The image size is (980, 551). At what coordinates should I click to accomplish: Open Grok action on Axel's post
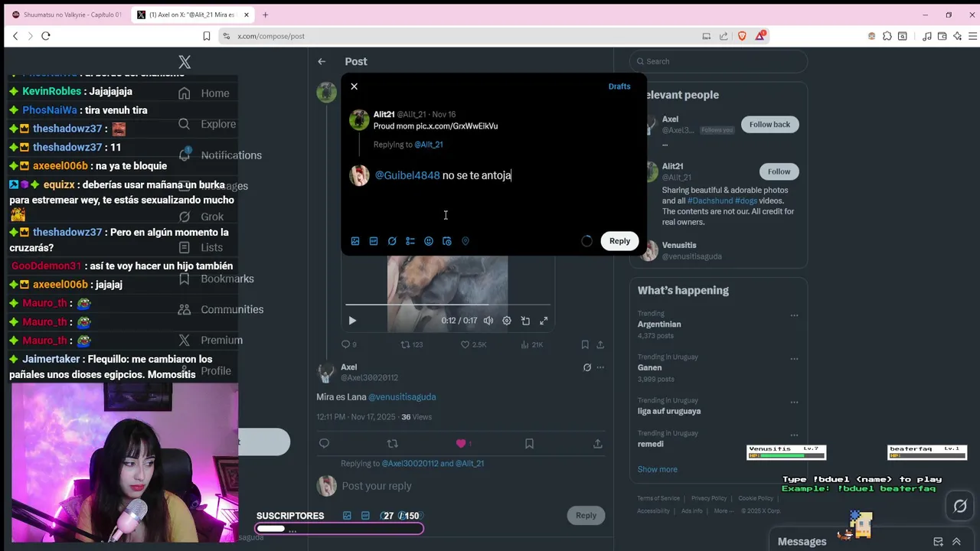click(x=587, y=367)
